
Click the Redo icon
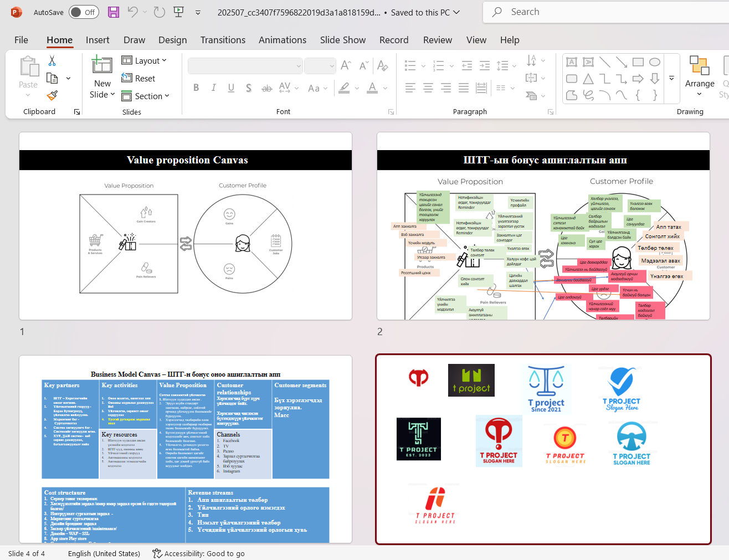(x=160, y=12)
